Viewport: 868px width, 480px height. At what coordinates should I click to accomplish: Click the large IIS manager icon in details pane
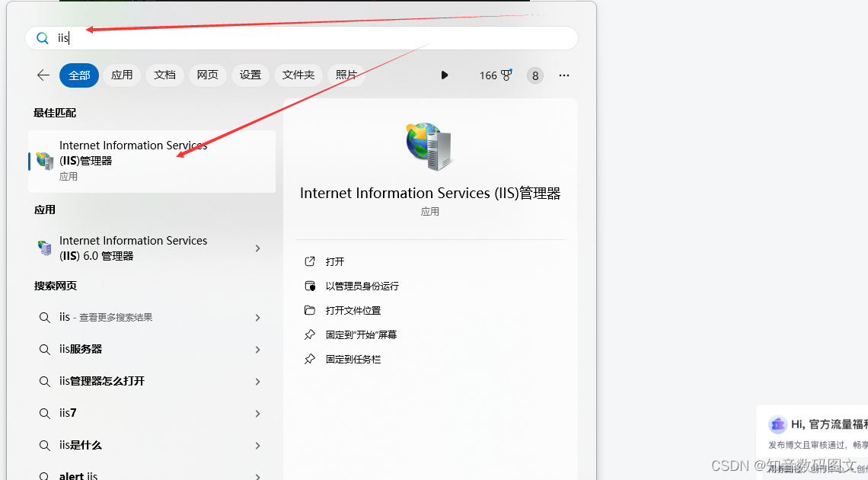click(429, 147)
